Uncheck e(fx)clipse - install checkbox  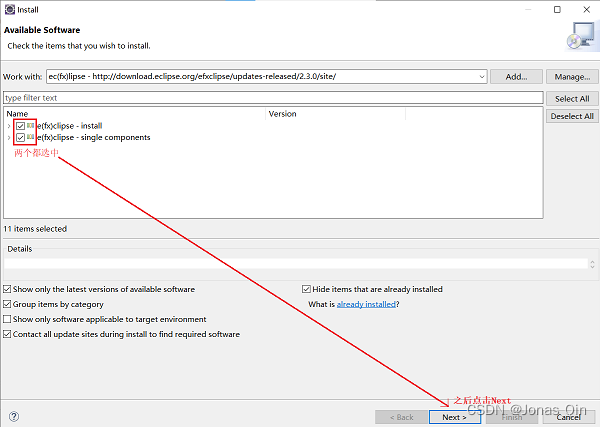tap(20, 126)
